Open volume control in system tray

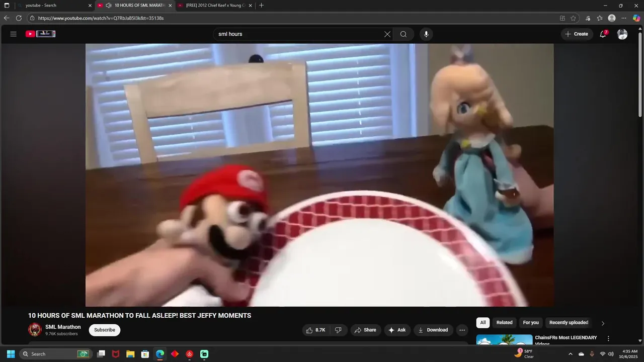tap(611, 354)
